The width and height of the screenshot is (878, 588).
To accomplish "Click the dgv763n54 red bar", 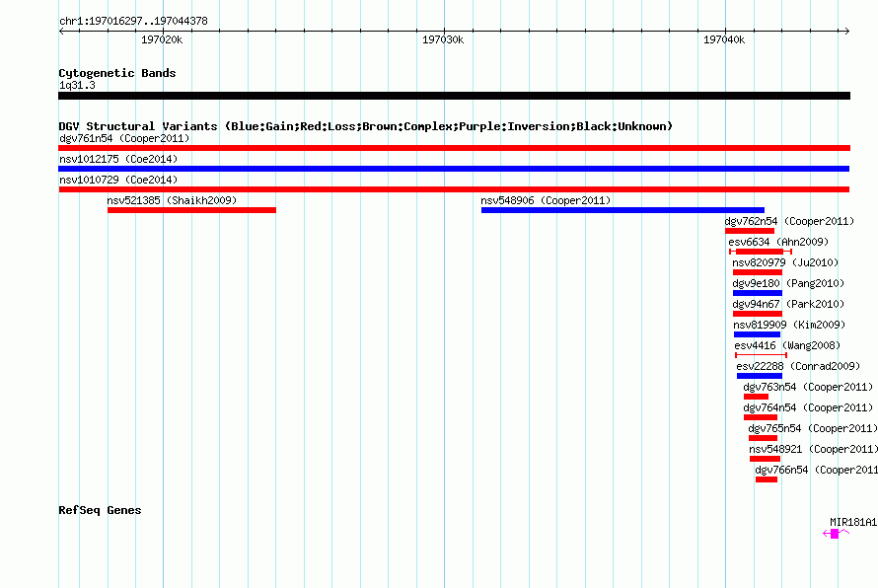I will tap(756, 397).
